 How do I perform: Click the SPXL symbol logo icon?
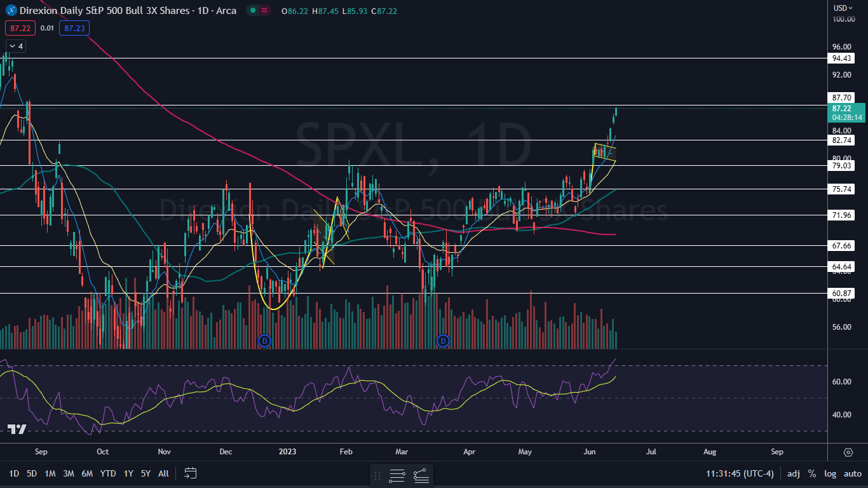coord(10,10)
